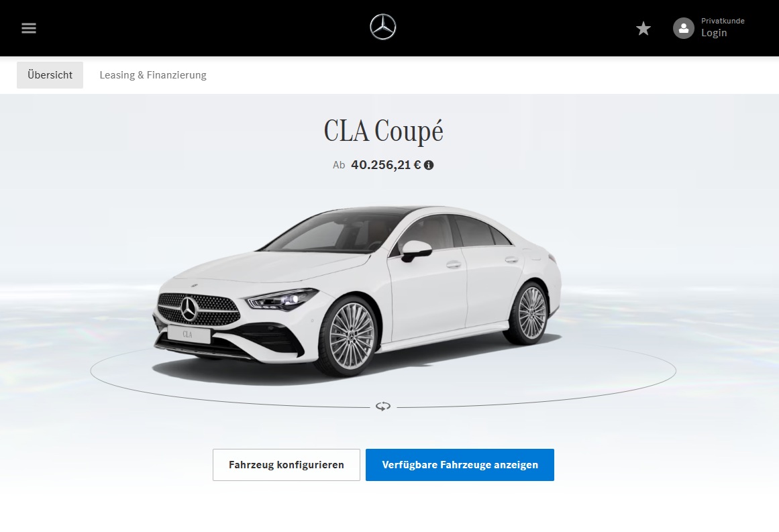Screen dimensions: 779x532
Task: Click the car's front grille star emblem
Action: click(189, 309)
